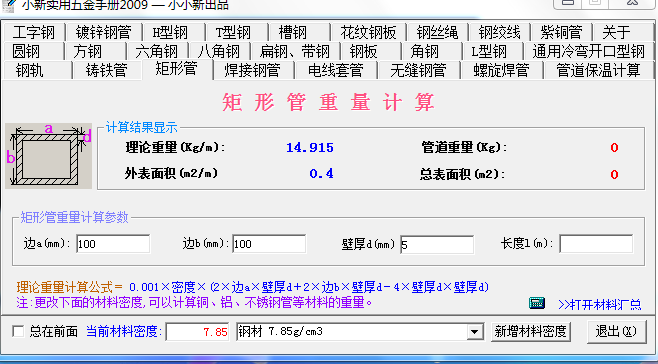The image size is (658, 364).
Task: Click the 理论重量 value 14.915
Action: tap(310, 148)
